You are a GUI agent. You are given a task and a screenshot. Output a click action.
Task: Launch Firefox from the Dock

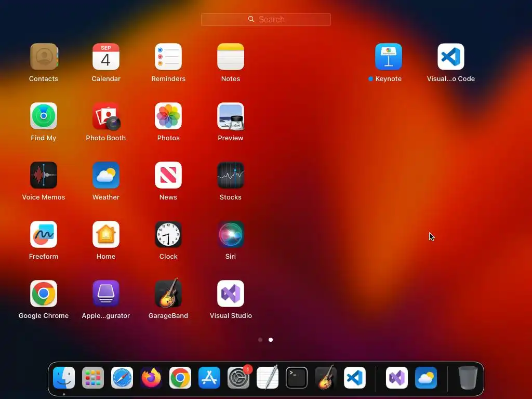click(x=151, y=378)
